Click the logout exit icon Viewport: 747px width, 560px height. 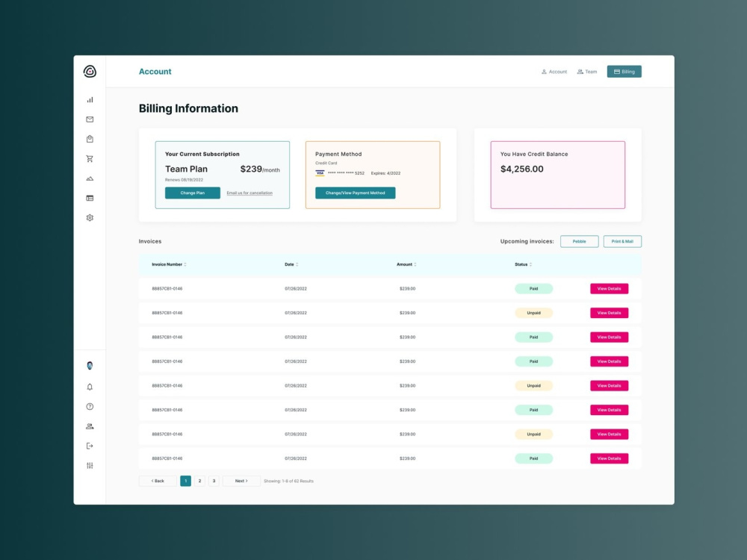point(90,446)
